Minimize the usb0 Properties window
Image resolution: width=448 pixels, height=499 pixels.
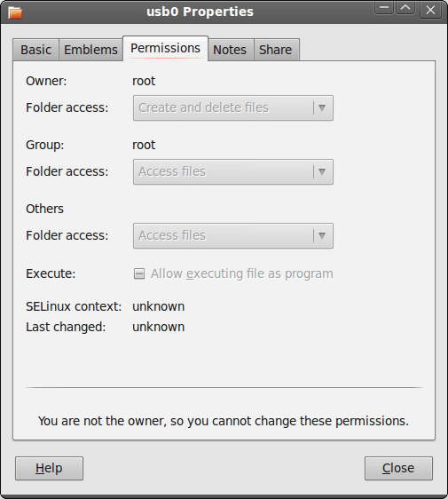click(x=384, y=8)
